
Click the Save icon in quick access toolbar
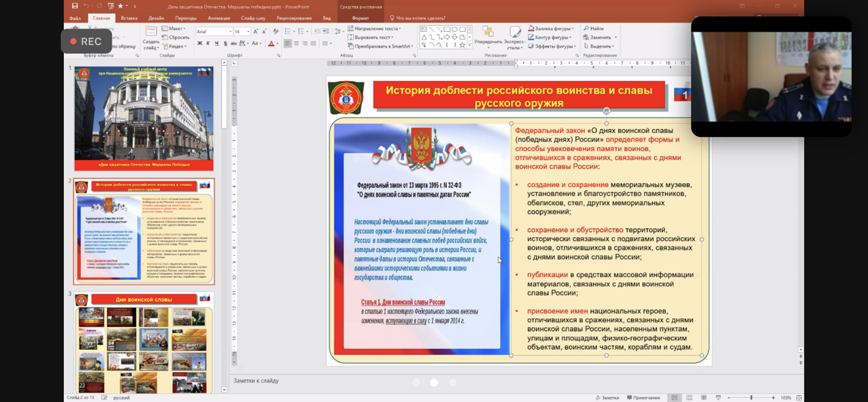[75, 6]
